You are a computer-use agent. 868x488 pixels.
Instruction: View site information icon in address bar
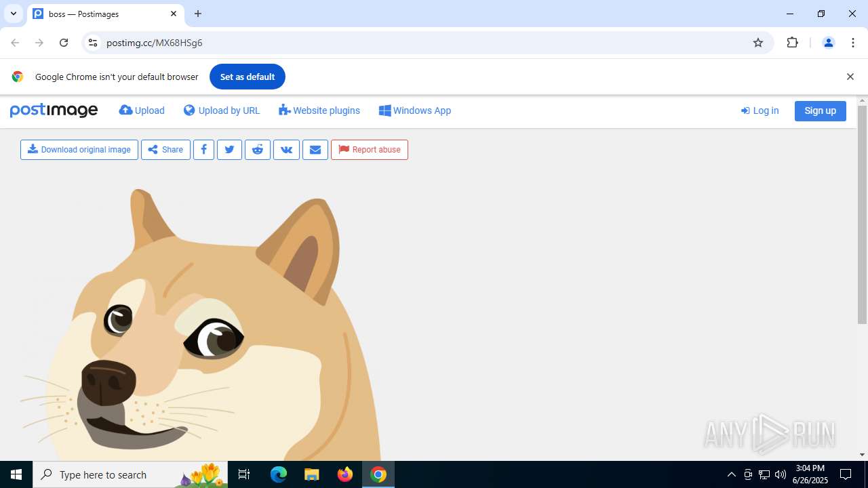(93, 43)
